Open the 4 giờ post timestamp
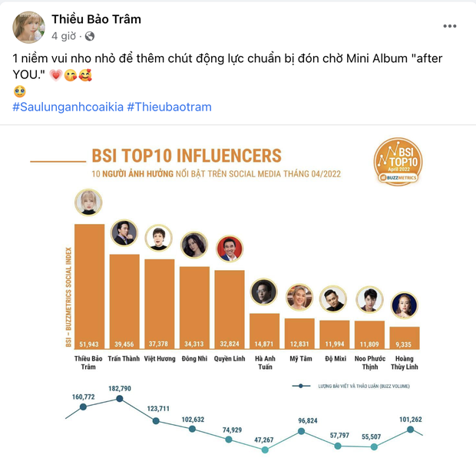 click(63, 36)
